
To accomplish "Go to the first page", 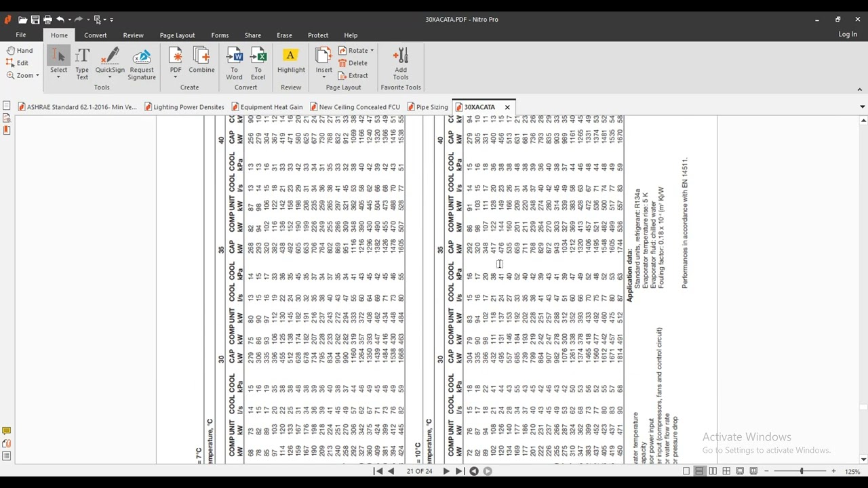I will pos(378,471).
